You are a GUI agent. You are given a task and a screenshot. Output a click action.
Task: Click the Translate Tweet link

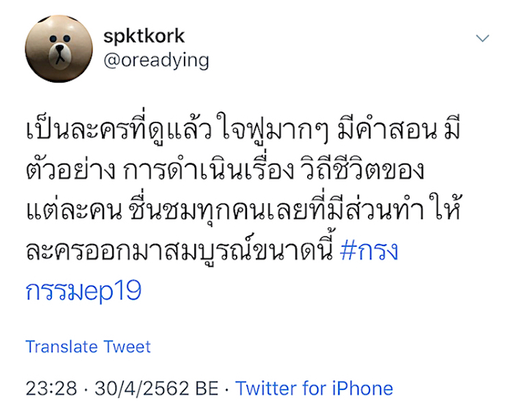tap(88, 347)
